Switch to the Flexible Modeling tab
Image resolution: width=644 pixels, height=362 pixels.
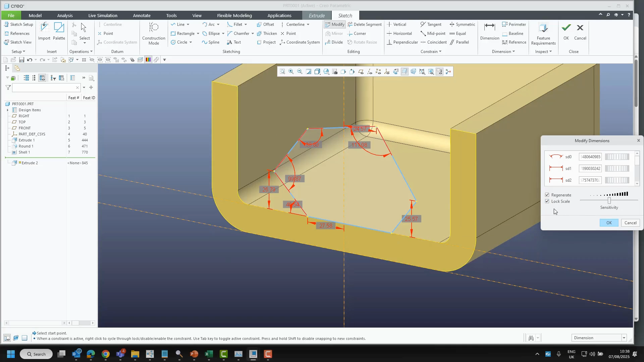tap(234, 15)
